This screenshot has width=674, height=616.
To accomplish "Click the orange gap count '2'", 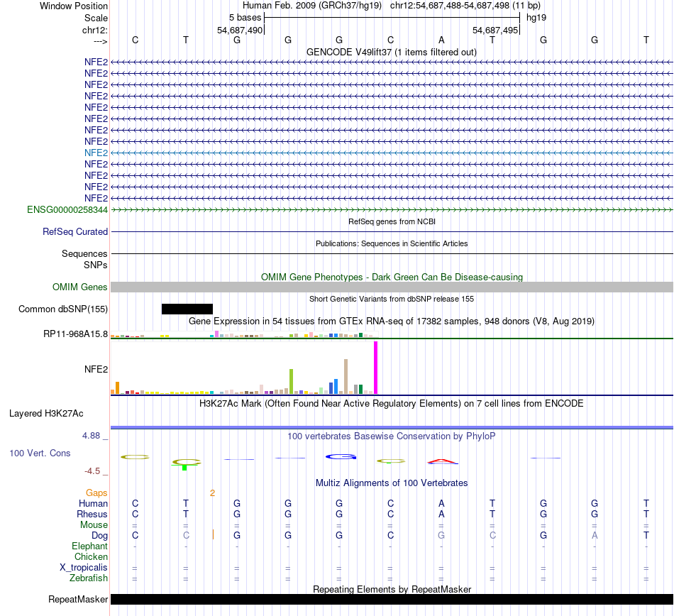I will tap(212, 493).
